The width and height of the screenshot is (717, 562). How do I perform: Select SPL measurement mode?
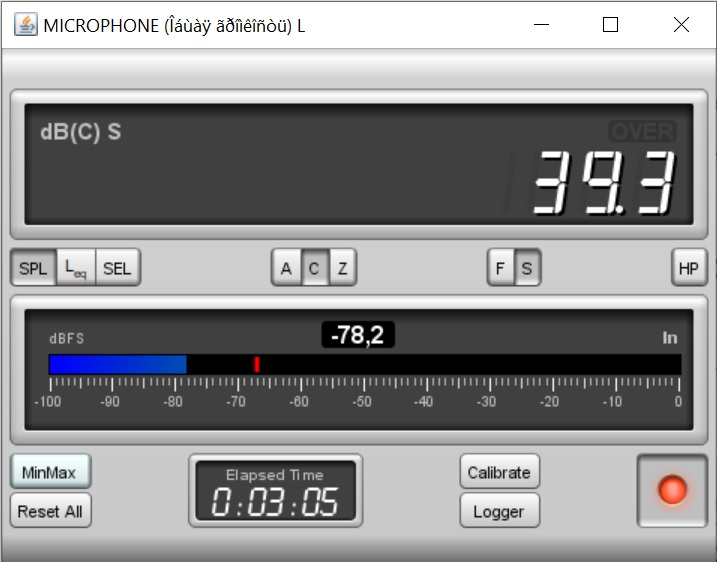pyautogui.click(x=33, y=268)
